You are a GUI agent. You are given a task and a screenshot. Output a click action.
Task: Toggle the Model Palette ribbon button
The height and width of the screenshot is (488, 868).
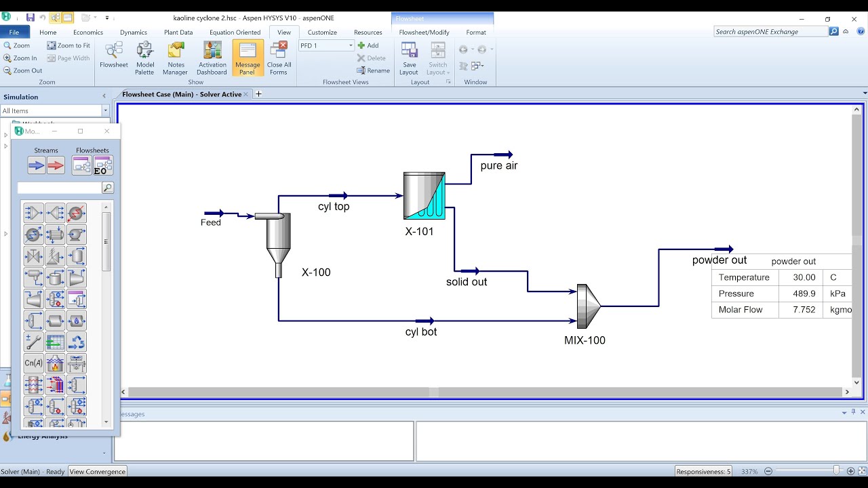tap(144, 58)
